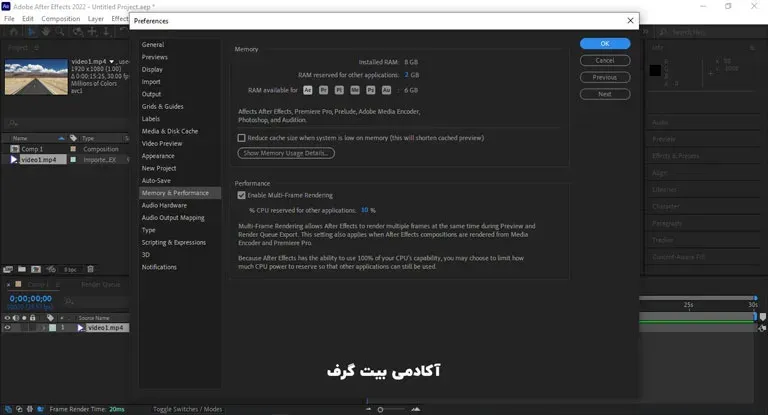Image resolution: width=768 pixels, height=415 pixels.
Task: Click the video1.mp4 footage icon in Project list
Action: [x=14, y=160]
